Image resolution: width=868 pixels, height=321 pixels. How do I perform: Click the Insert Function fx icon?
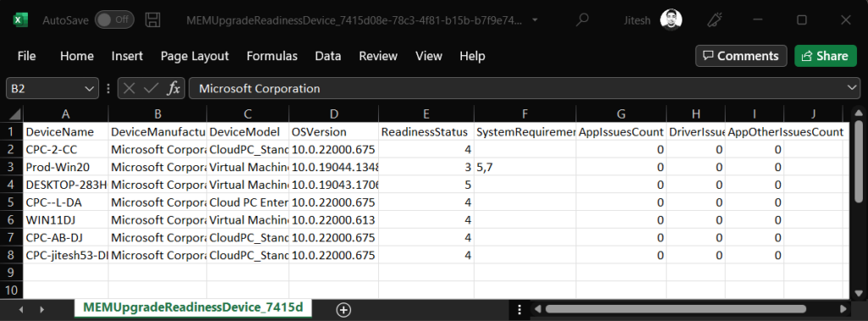174,89
